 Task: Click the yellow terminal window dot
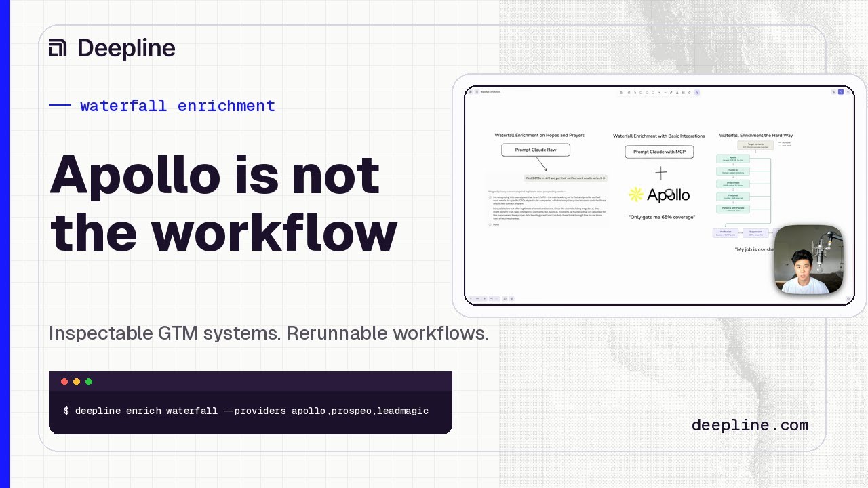pyautogui.click(x=77, y=382)
